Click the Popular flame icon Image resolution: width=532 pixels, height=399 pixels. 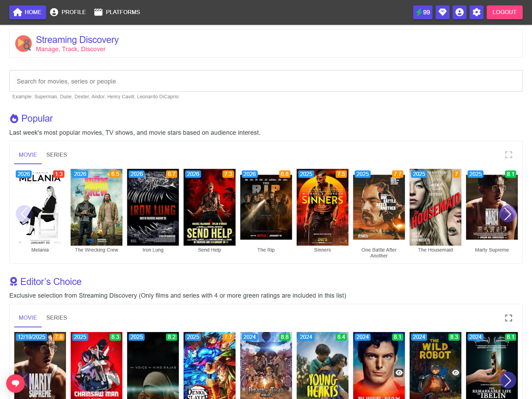pos(14,119)
